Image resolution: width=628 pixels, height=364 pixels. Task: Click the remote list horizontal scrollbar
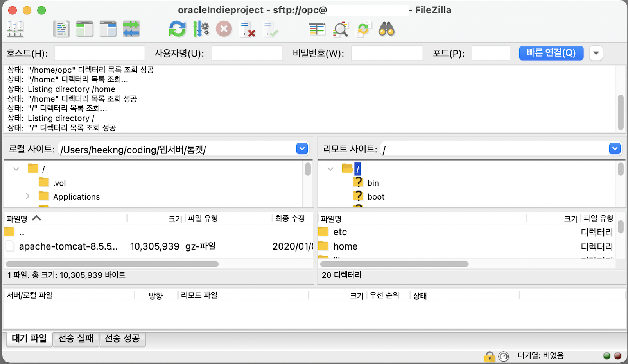click(394, 264)
